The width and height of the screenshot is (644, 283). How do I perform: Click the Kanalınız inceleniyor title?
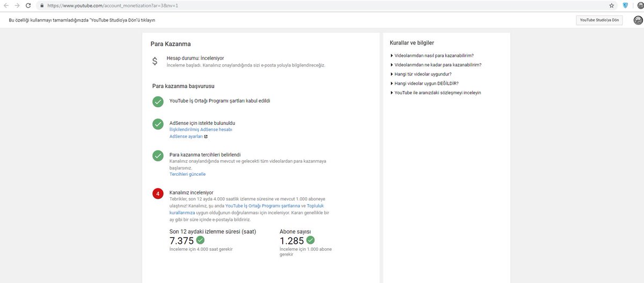[x=192, y=192]
